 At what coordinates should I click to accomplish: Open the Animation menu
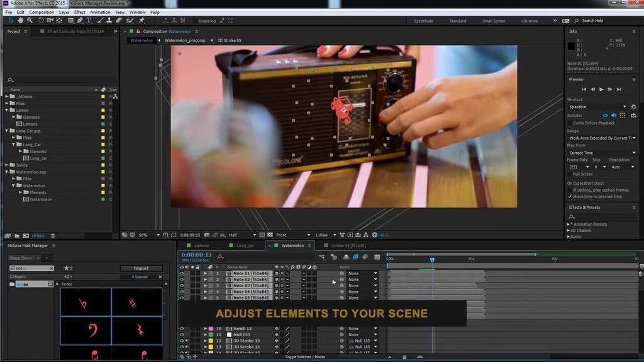(x=100, y=13)
